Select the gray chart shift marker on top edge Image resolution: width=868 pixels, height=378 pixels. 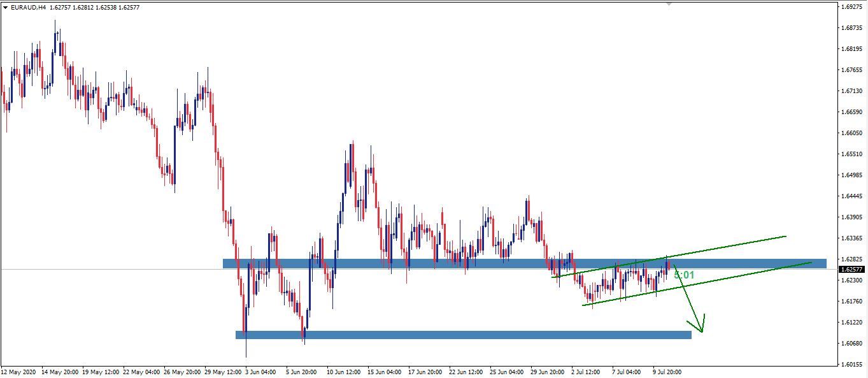(668, 4)
